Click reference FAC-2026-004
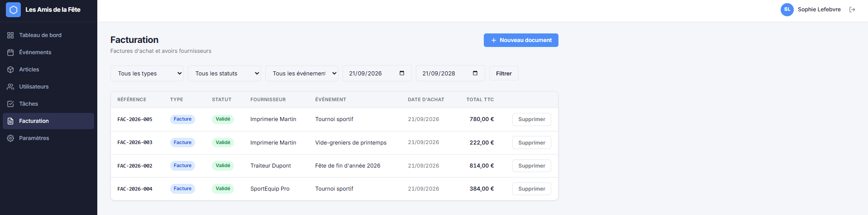The image size is (868, 215). click(135, 189)
